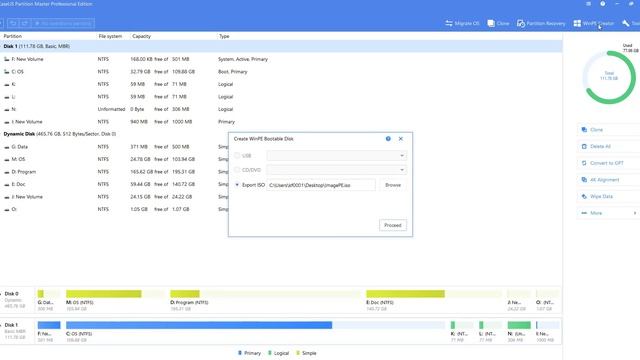Select the N: Unformatted partition row

[x=281, y=109]
